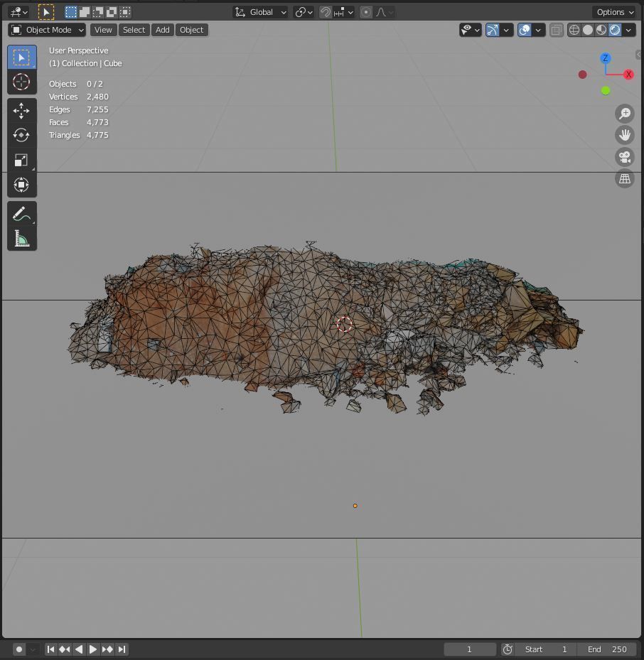Choose the Extend selection mode icon
This screenshot has width=644, height=660.
(85, 12)
